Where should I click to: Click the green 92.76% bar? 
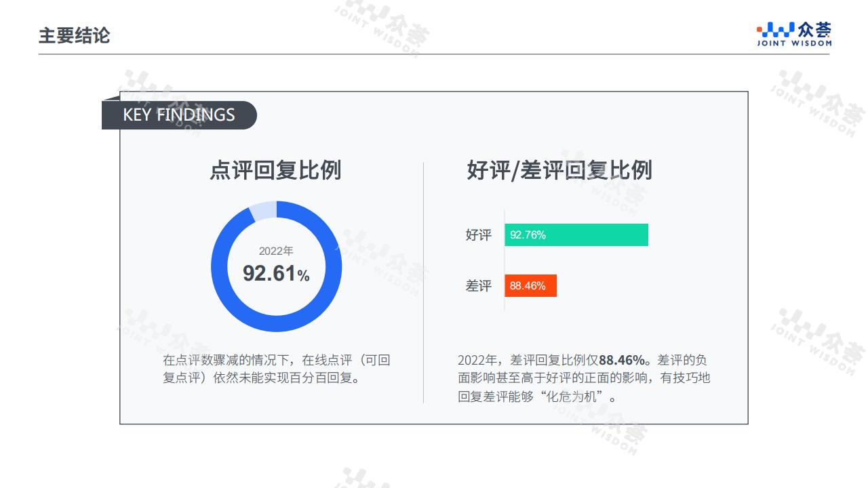576,235
